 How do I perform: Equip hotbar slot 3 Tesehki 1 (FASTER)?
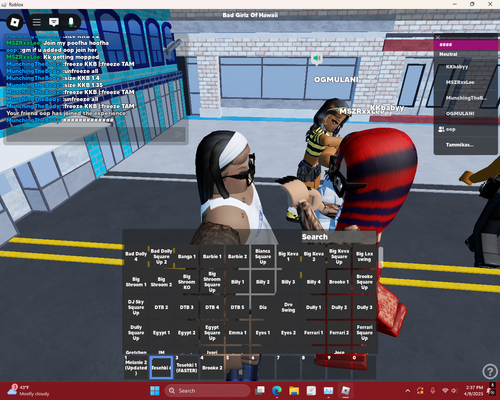click(x=187, y=367)
